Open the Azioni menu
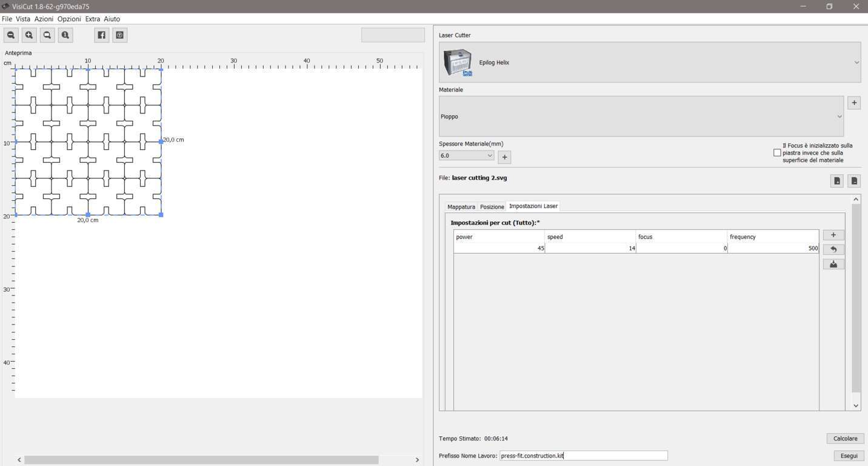 point(44,19)
